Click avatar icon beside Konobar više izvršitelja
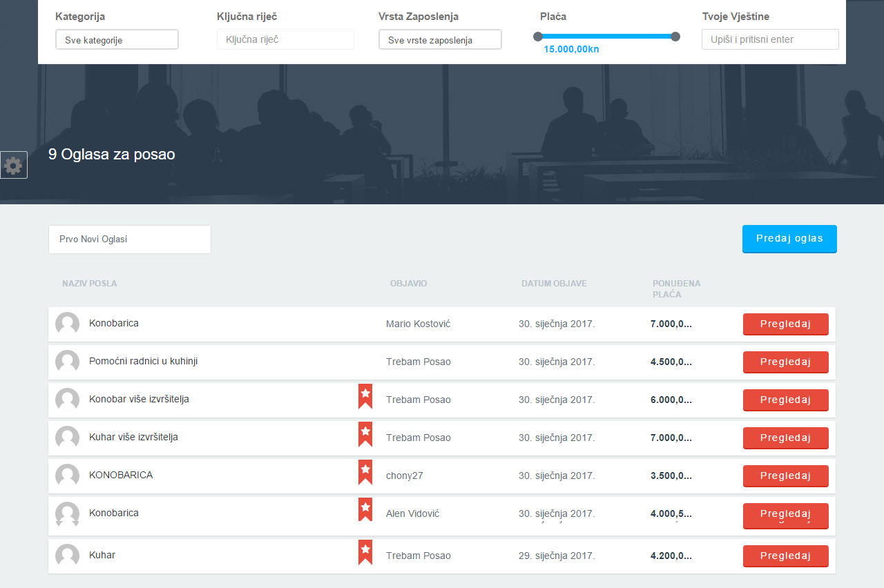 point(67,400)
